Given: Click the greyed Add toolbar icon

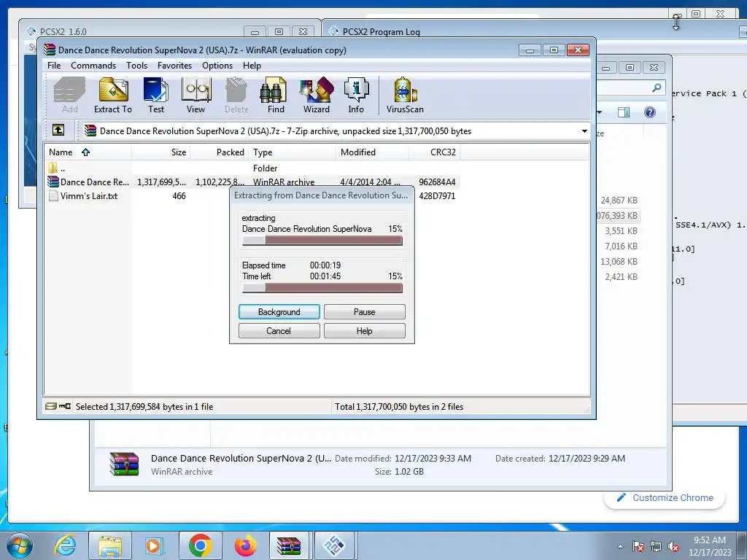Looking at the screenshot, I should [69, 96].
